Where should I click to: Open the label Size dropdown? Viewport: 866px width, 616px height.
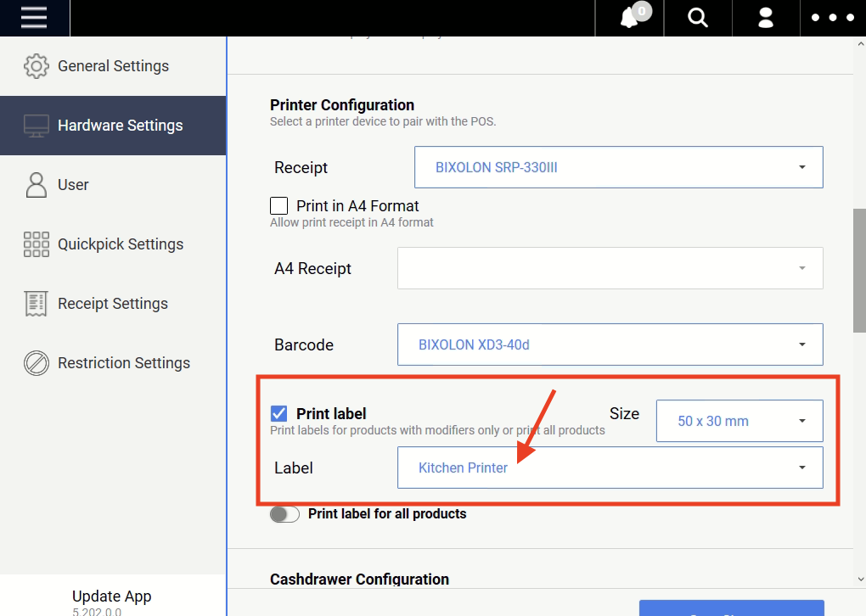pos(739,421)
